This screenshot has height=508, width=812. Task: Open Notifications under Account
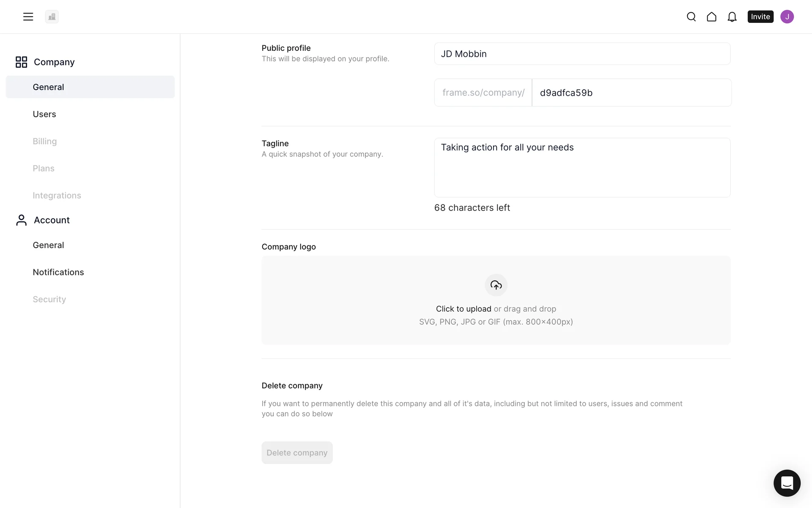58,272
